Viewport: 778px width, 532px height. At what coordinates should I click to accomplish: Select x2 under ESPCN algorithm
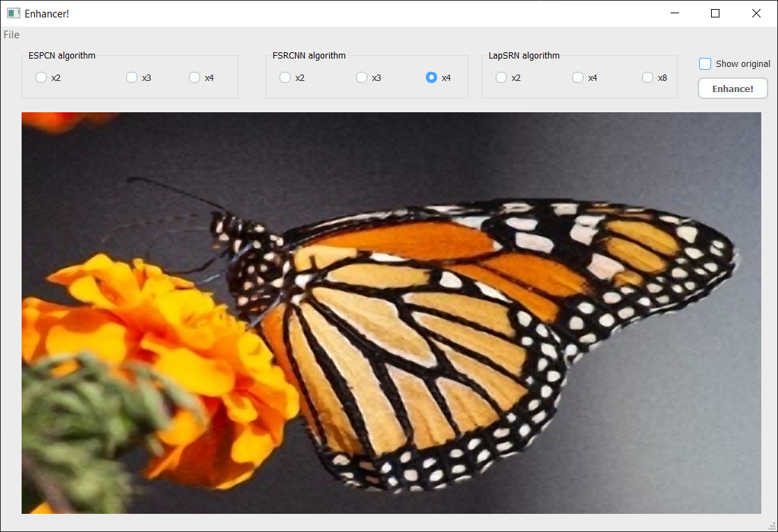click(x=40, y=77)
